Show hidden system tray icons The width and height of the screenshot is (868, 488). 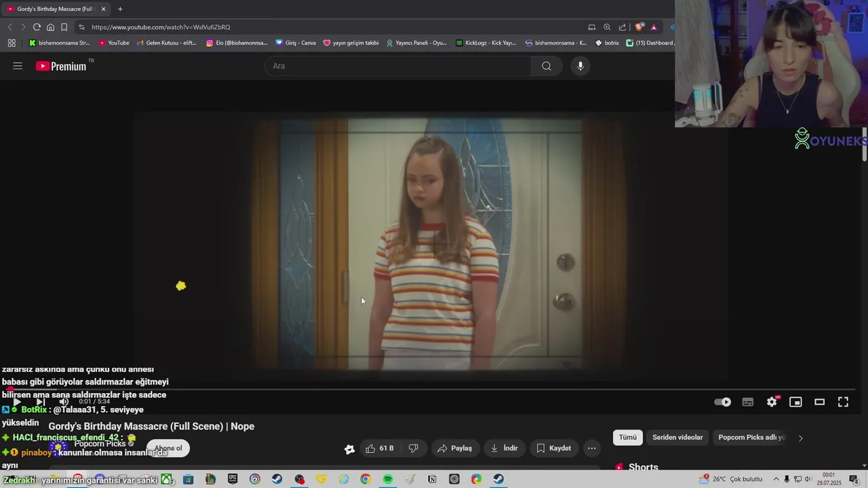[x=776, y=479]
